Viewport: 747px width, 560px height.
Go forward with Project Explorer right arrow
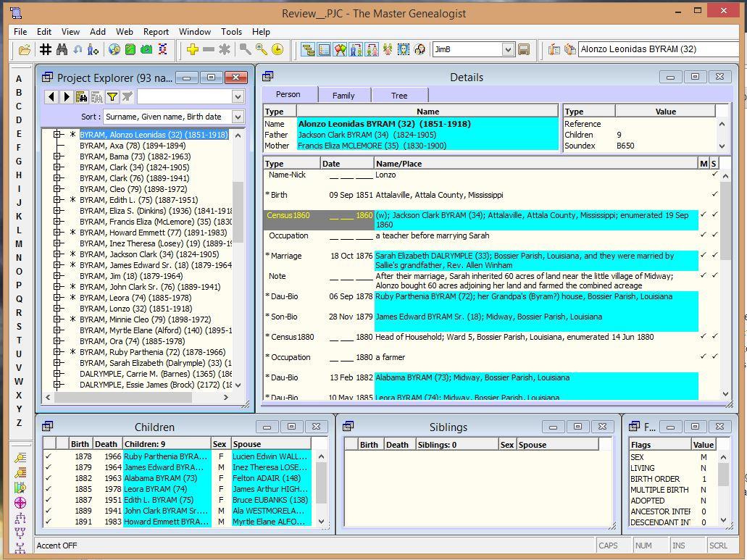[x=67, y=96]
